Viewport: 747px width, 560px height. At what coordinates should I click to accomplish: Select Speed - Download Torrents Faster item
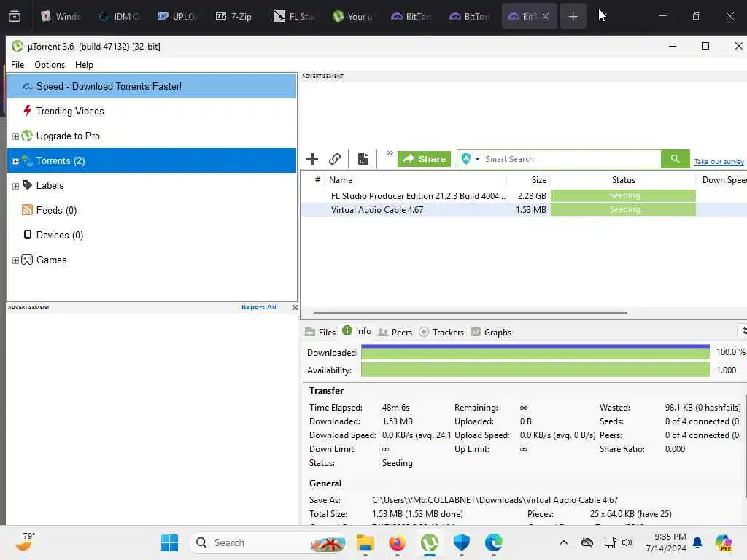[x=152, y=86]
